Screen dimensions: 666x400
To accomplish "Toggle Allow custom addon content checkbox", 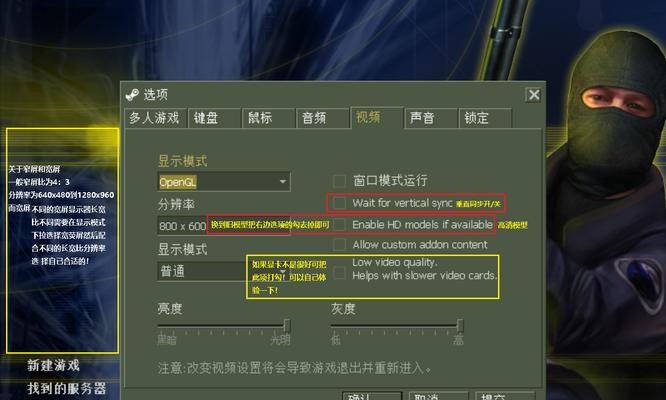I will click(339, 245).
